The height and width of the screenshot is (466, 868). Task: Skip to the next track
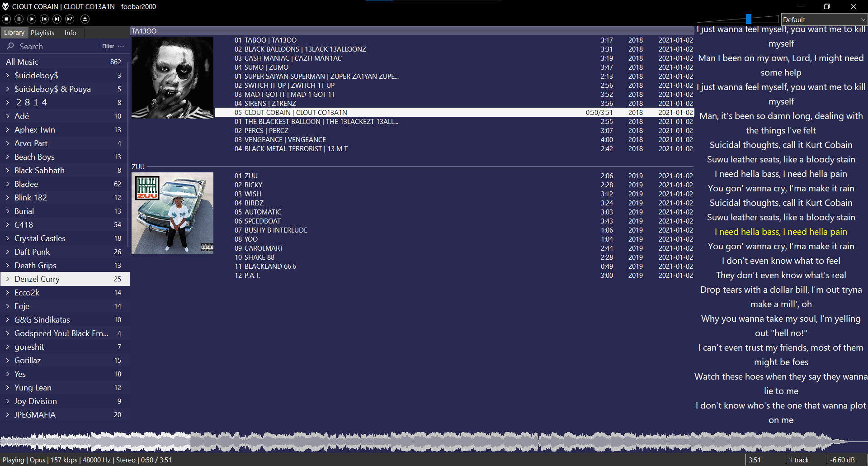pyautogui.click(x=57, y=19)
